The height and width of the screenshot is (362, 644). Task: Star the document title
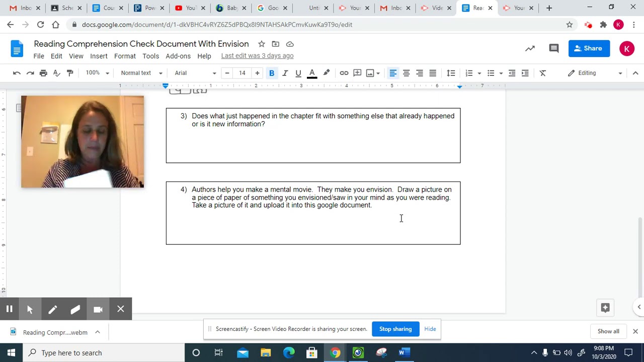pos(262,44)
